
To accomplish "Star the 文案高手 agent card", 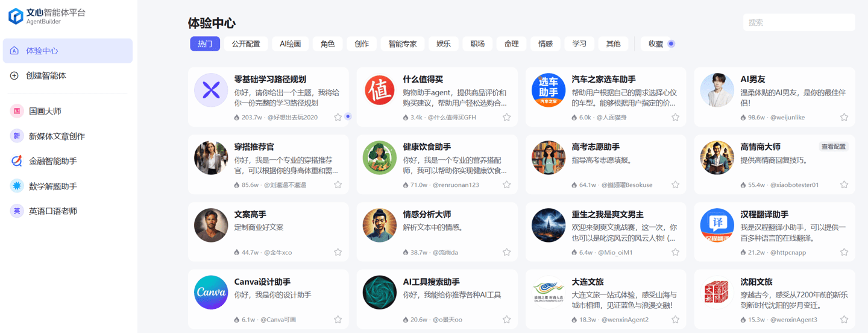I will 338,253.
